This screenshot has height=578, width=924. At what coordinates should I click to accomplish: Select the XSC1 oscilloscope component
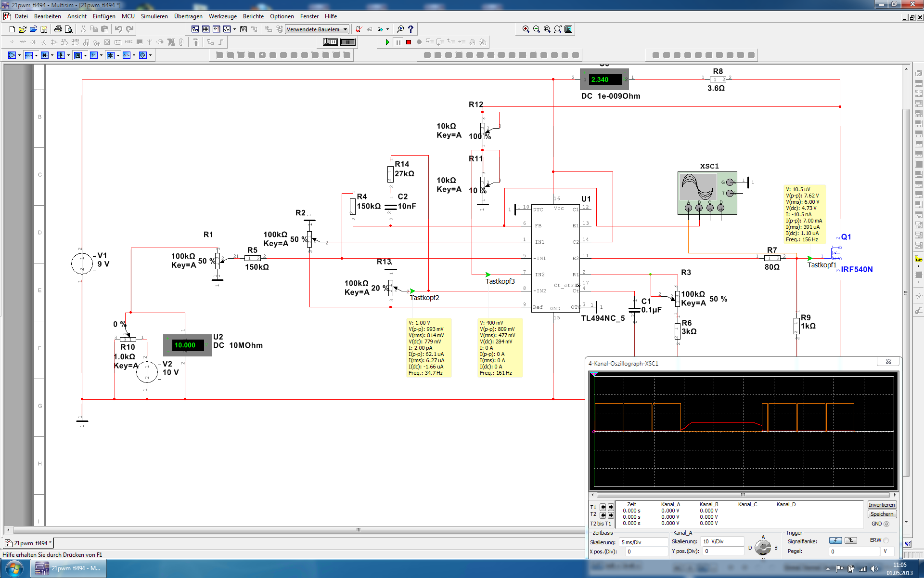click(707, 193)
